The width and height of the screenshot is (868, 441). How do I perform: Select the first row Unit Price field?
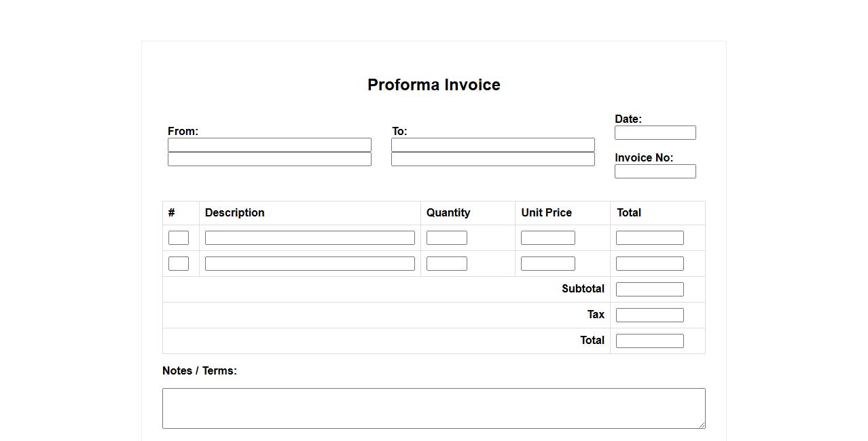(x=547, y=237)
